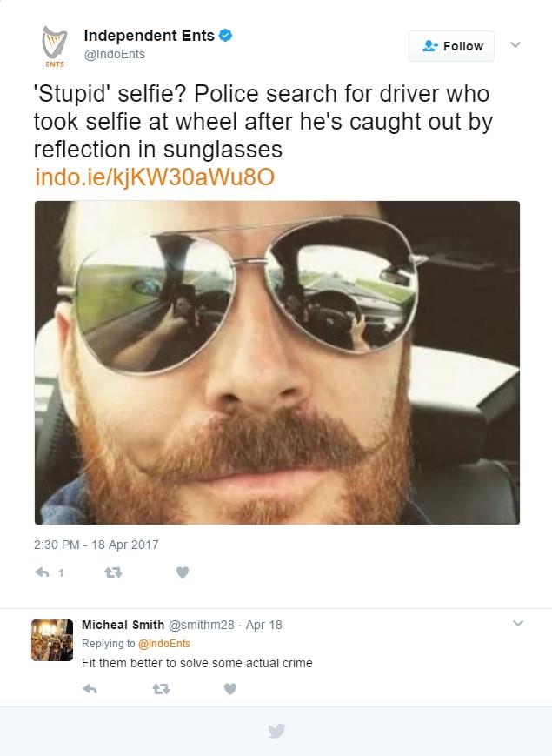Click the @IndoEnts mention in the reply

pyautogui.click(x=164, y=644)
